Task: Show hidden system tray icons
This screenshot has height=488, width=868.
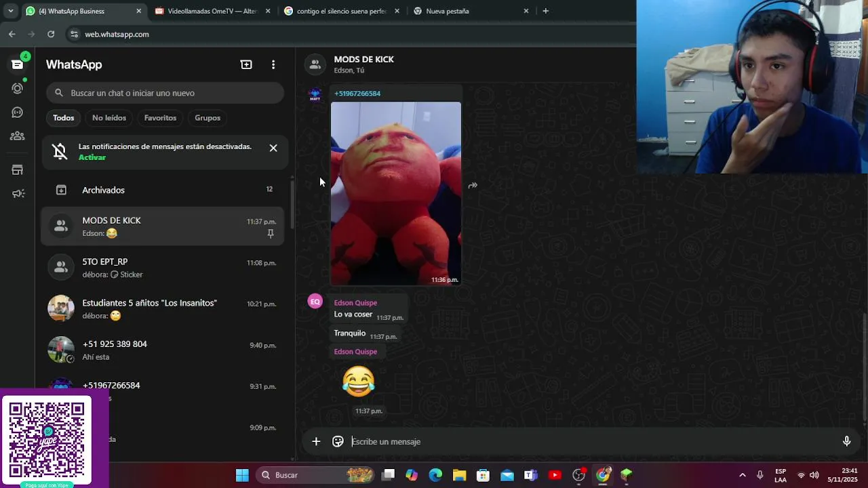Action: 742,475
